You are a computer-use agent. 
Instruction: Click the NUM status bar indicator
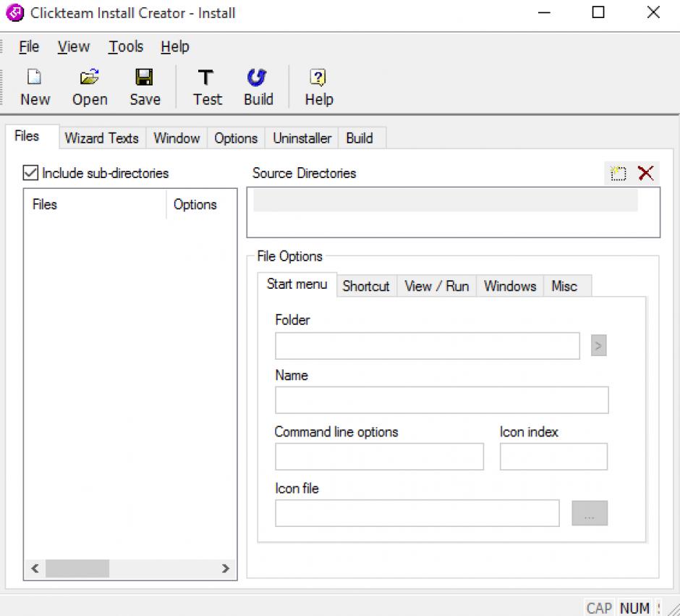(x=634, y=608)
